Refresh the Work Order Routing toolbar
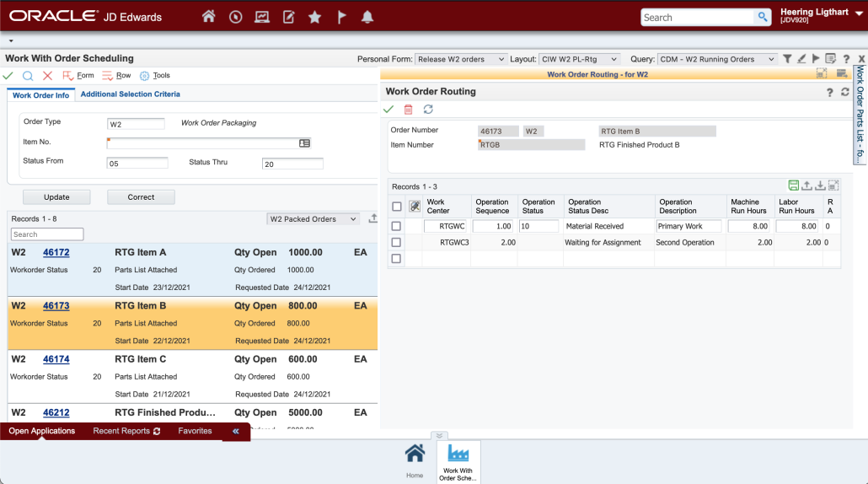868x484 pixels. 428,110
